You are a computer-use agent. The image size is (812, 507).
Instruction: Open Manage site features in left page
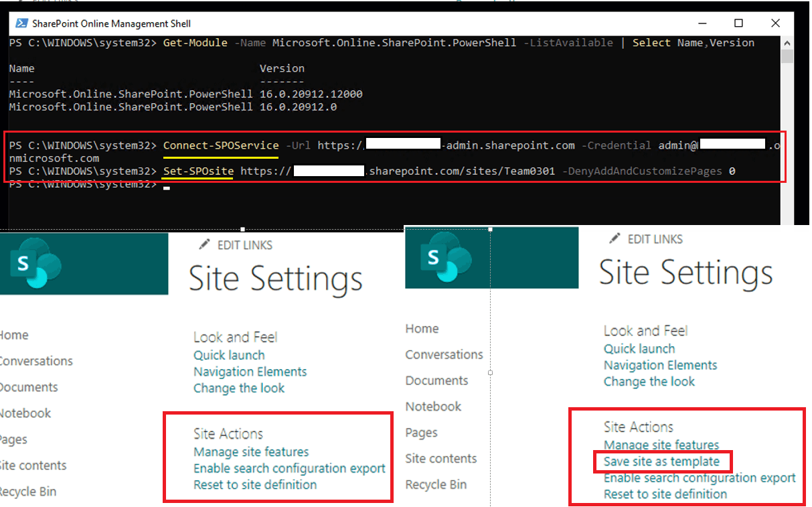tap(251, 452)
